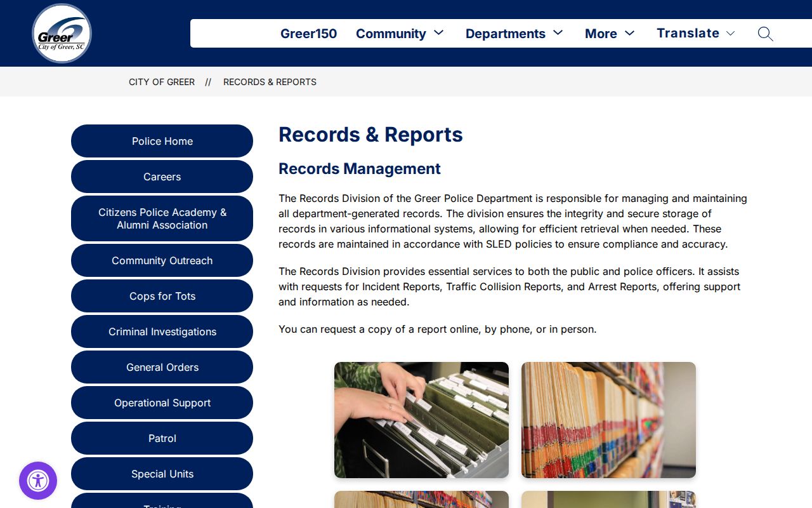Click the RECORDS & REPORTS breadcrumb
The image size is (812, 508).
[x=270, y=82]
